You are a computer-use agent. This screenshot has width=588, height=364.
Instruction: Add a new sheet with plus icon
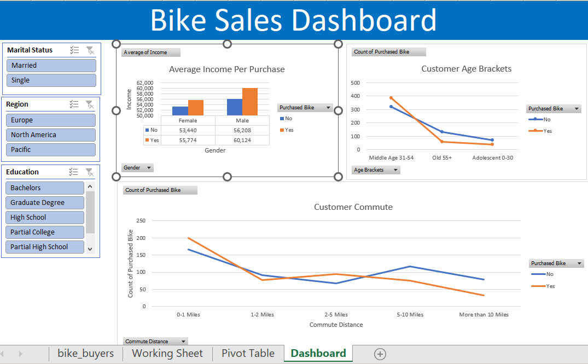380,354
